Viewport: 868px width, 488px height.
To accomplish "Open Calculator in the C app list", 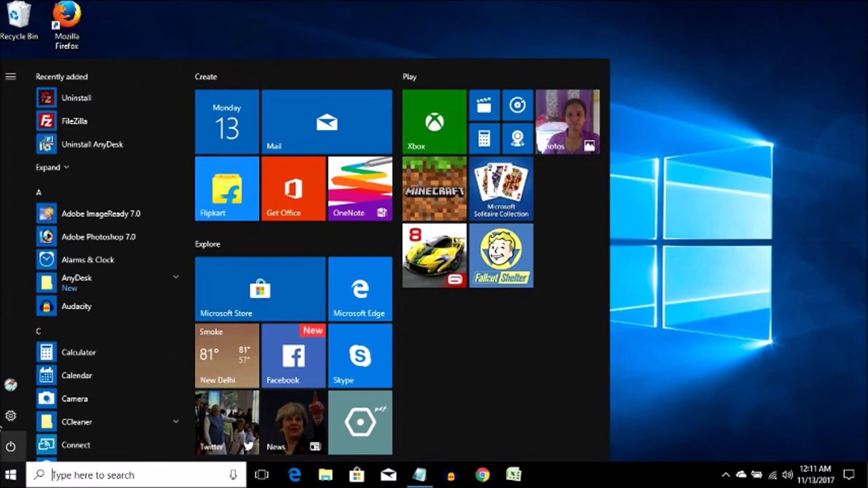I will click(x=108, y=352).
